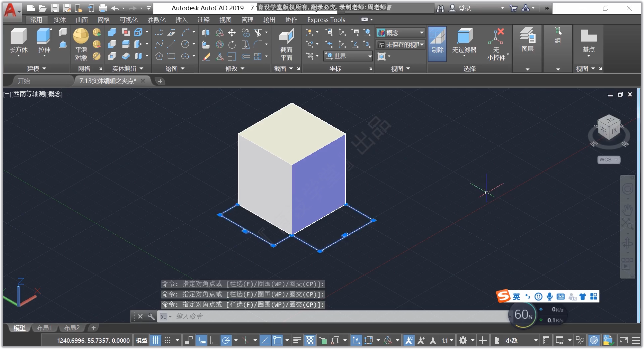Click the Undo arrow icon
644x349 pixels.
(115, 8)
